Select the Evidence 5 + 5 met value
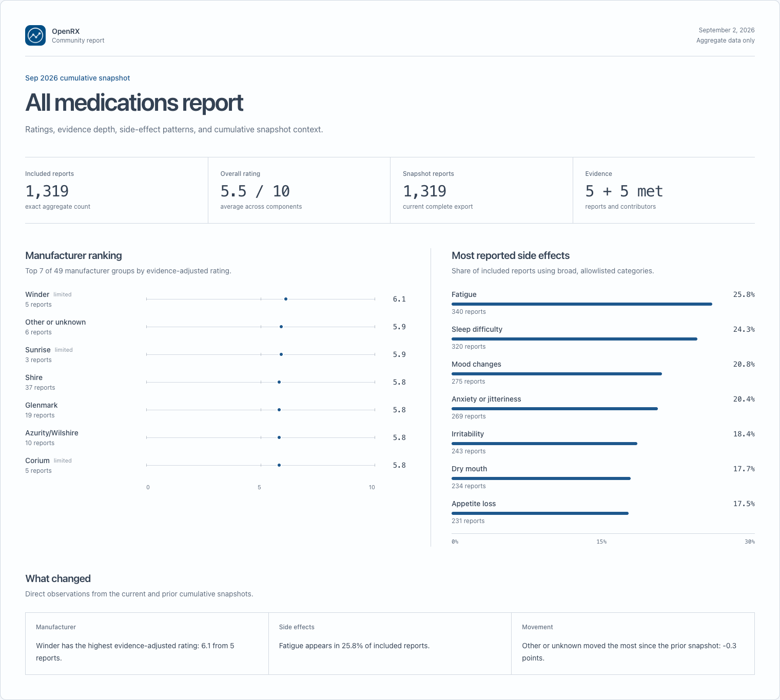Image resolution: width=780 pixels, height=700 pixels. pyautogui.click(x=624, y=191)
